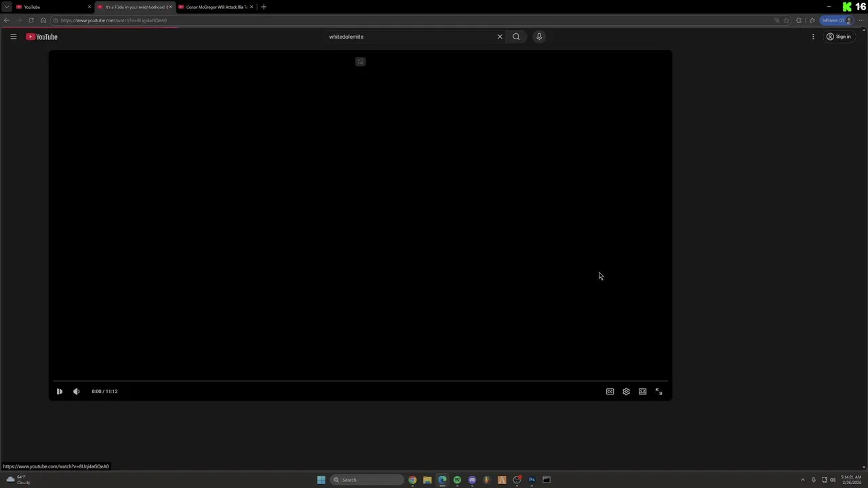Open the favorites list button
The image size is (868, 488).
tap(812, 20)
